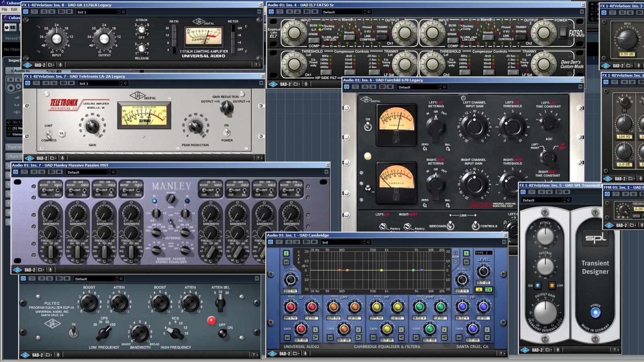The image size is (644, 362).
Task: Enable Write automation on the FATSO Sr plugin
Action: tap(298, 12)
